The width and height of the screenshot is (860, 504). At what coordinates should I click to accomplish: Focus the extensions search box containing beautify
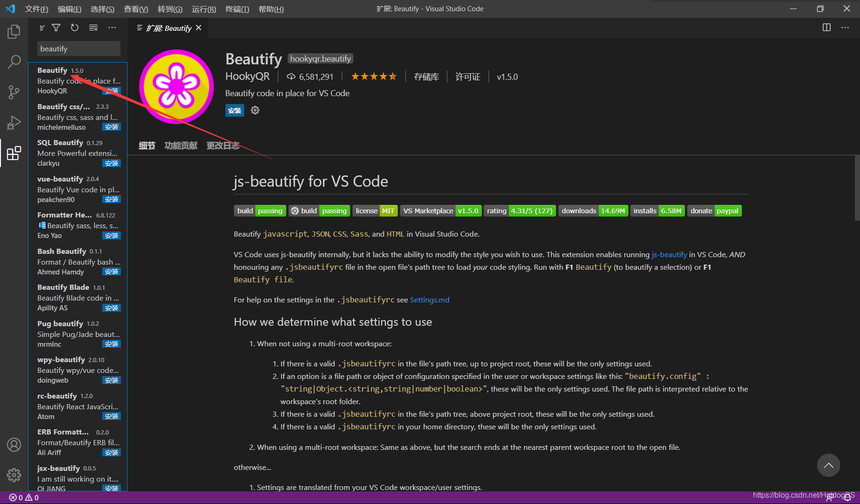tap(78, 49)
